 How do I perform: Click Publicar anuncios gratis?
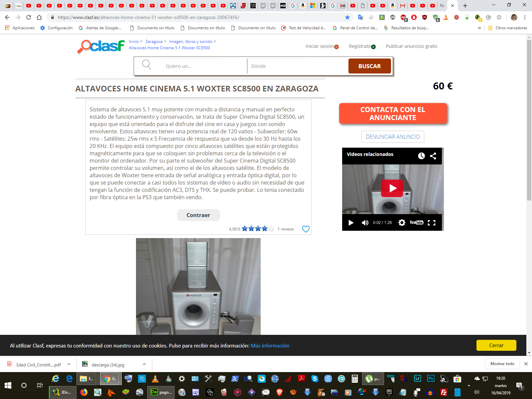(x=411, y=46)
